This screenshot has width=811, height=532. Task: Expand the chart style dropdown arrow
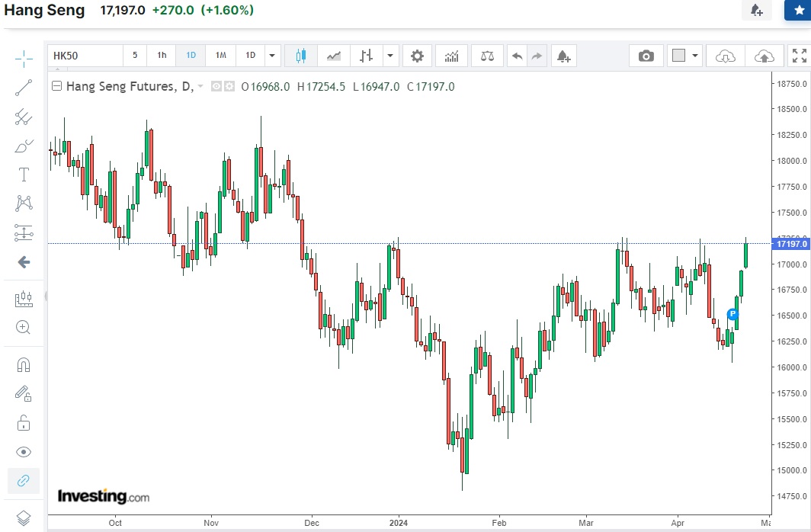(x=390, y=56)
